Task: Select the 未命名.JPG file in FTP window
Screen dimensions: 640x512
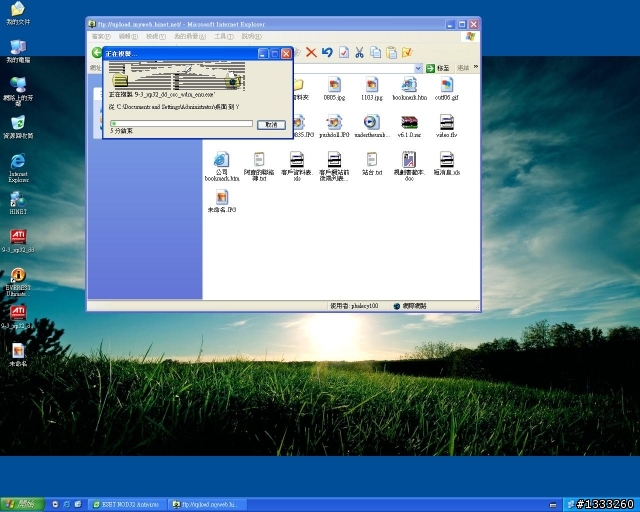Action: (222, 201)
